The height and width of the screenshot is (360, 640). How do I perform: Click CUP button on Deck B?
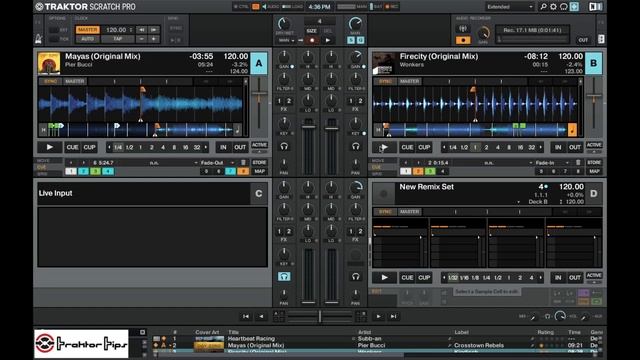point(424,147)
